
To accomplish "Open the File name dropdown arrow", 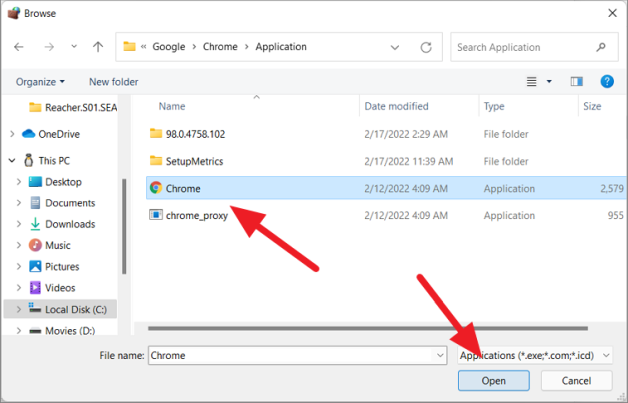I will pos(440,355).
